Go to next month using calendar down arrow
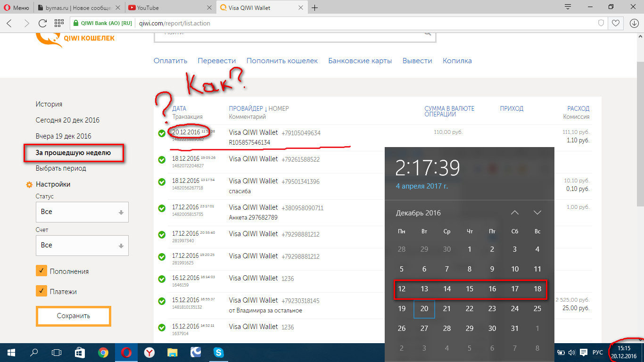The height and width of the screenshot is (362, 644). [537, 213]
